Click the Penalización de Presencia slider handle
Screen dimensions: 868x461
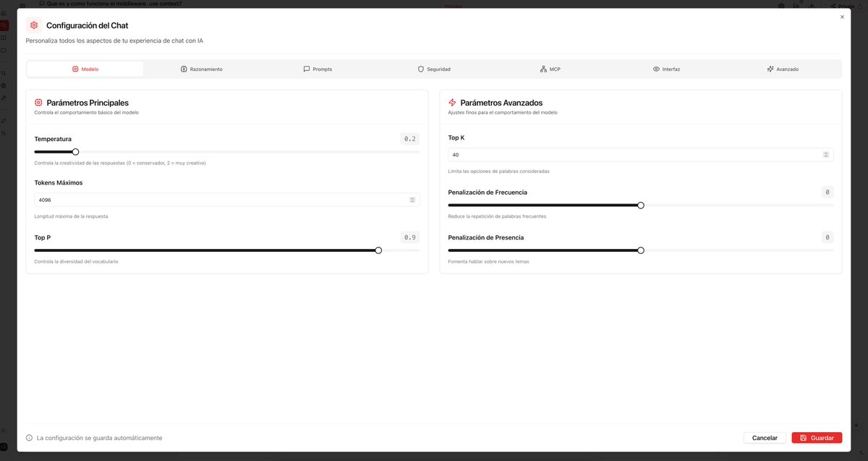[x=641, y=250]
